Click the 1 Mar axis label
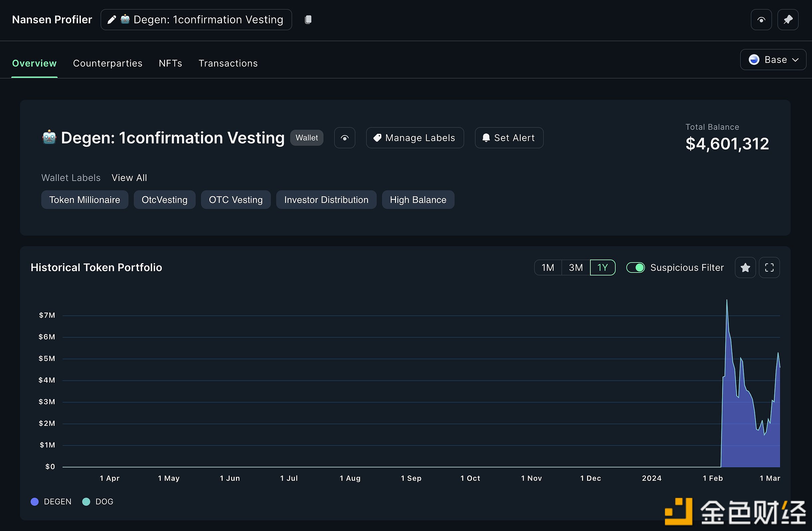The height and width of the screenshot is (531, 812). tap(770, 478)
